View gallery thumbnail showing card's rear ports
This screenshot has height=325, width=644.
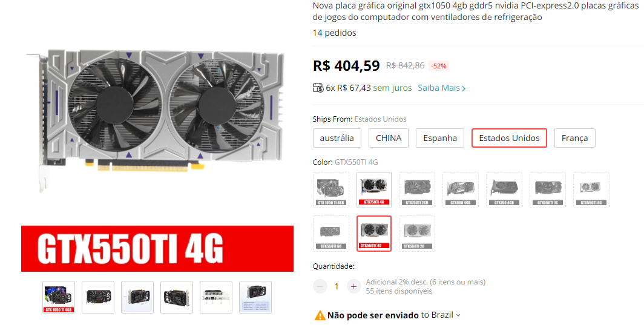(x=216, y=297)
